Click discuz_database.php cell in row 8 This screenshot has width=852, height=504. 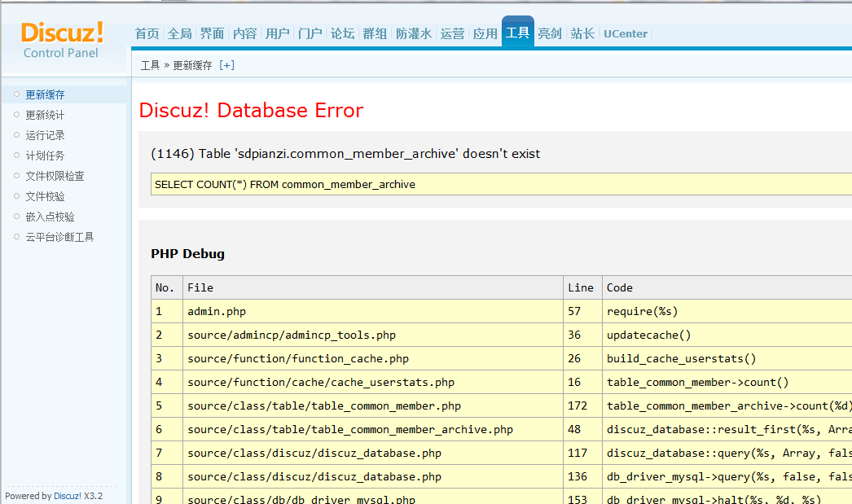pyautogui.click(x=373, y=477)
